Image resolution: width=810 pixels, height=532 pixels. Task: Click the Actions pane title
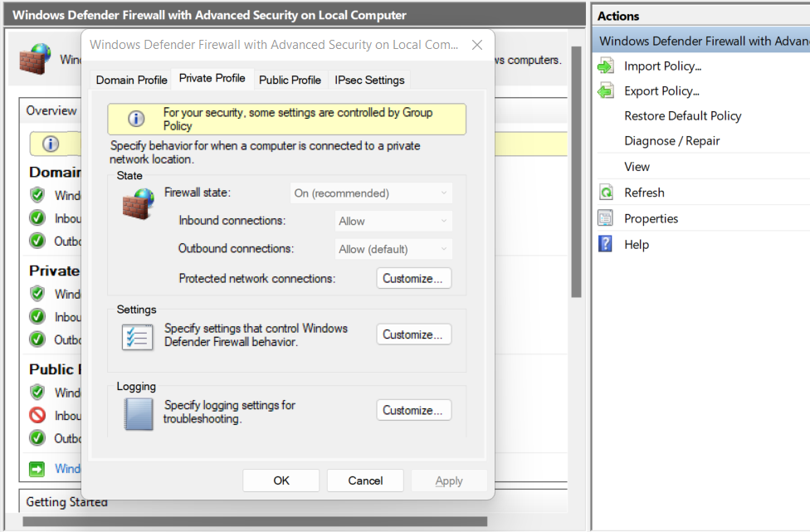point(618,16)
